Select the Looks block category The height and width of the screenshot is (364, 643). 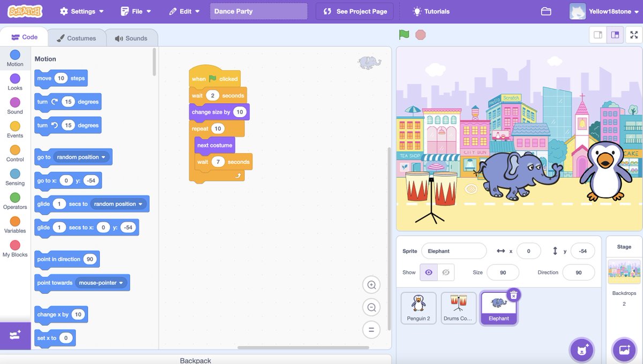tap(15, 82)
